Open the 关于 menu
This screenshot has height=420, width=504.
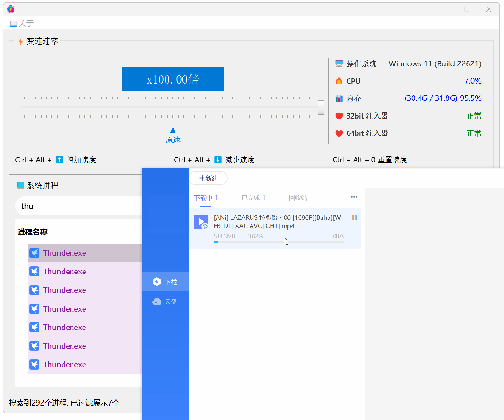pos(21,23)
